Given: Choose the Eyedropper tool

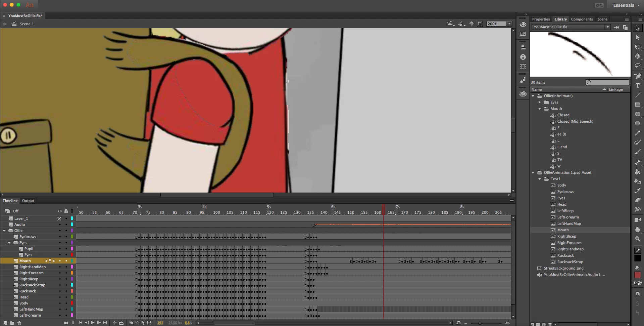Looking at the screenshot, I should click(638, 191).
